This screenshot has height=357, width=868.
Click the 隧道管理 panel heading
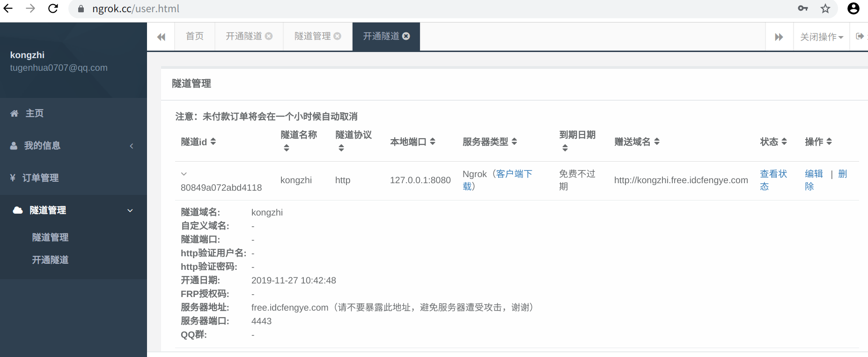tap(191, 83)
